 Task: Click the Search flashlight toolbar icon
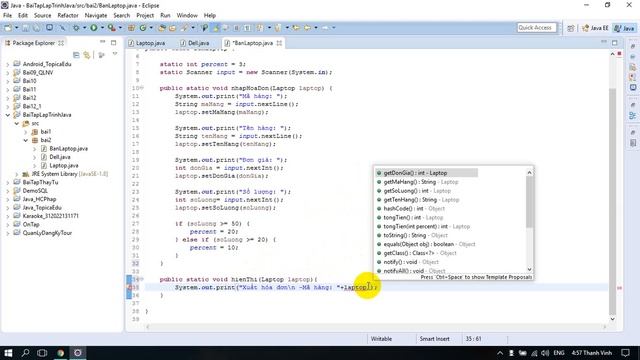click(185, 28)
